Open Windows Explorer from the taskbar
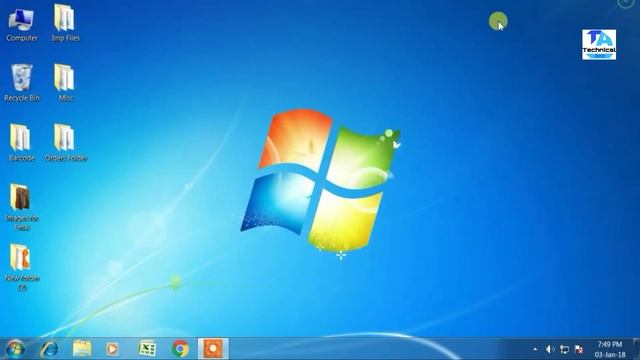The height and width of the screenshot is (360, 640). point(82,349)
